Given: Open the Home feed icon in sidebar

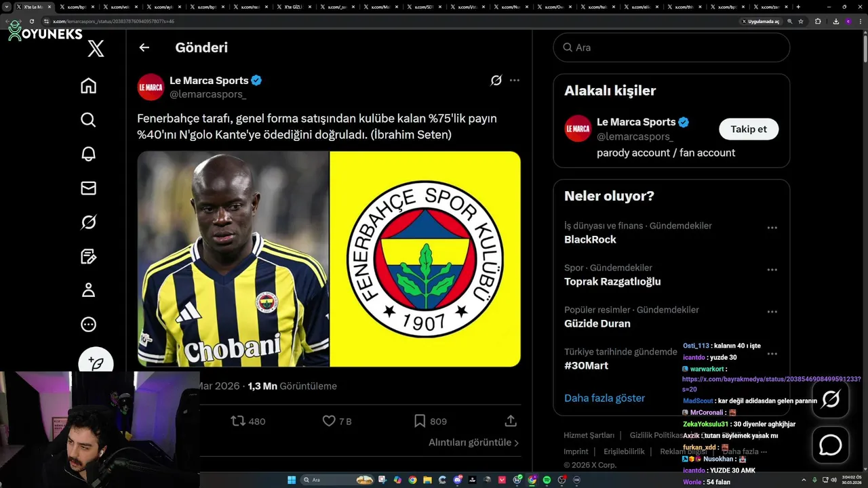Looking at the screenshot, I should pyautogui.click(x=88, y=86).
